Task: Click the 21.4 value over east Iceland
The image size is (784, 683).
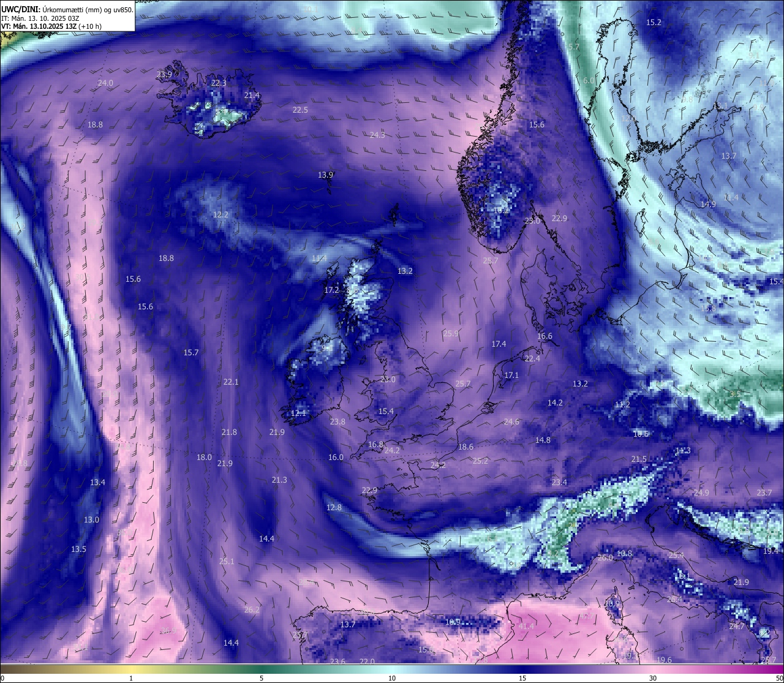Action: [252, 95]
